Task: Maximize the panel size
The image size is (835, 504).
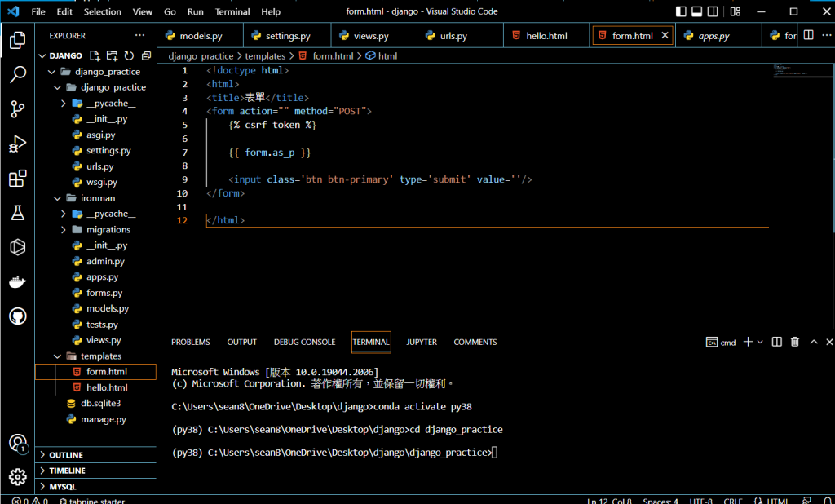Action: click(814, 342)
